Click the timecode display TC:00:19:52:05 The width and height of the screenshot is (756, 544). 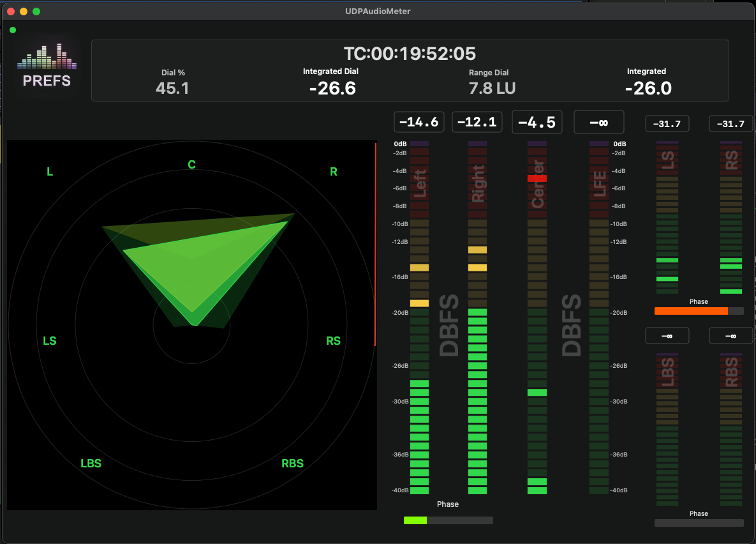click(410, 54)
